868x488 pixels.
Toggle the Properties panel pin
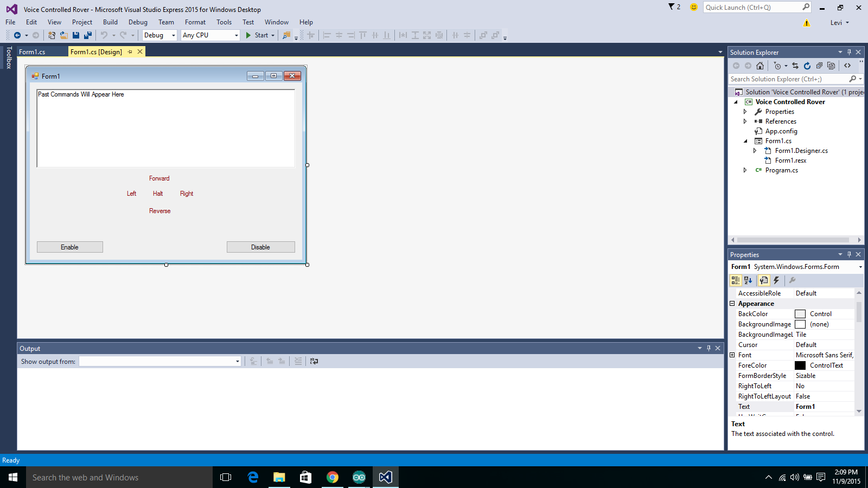[x=849, y=254]
